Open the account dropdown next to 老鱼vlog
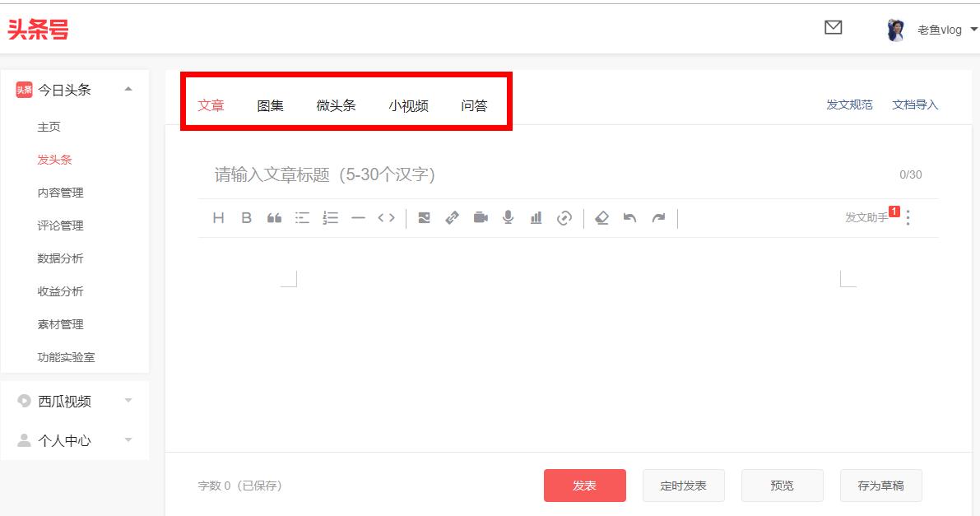This screenshot has height=516, width=980. (973, 30)
